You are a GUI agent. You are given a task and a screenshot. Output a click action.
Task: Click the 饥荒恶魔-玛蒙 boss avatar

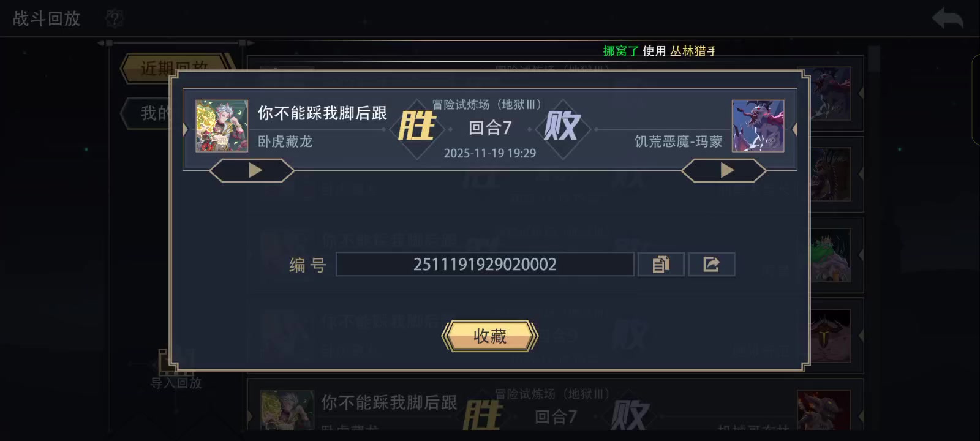[758, 126]
